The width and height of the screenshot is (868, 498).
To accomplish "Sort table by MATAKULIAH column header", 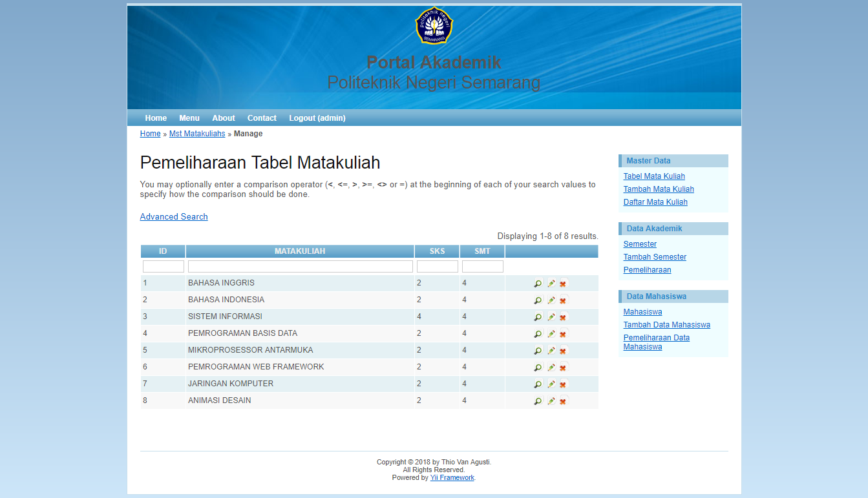I will (300, 251).
